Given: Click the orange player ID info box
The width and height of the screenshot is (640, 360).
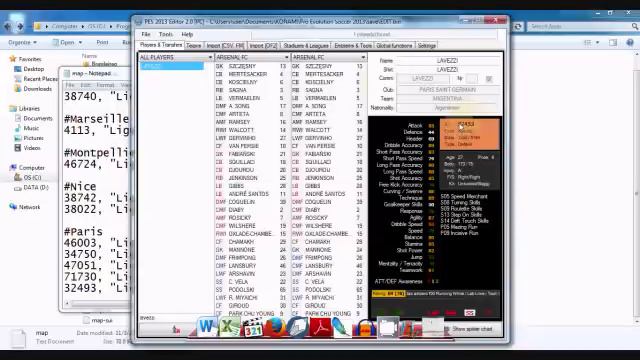Looking at the screenshot, I should (469, 134).
